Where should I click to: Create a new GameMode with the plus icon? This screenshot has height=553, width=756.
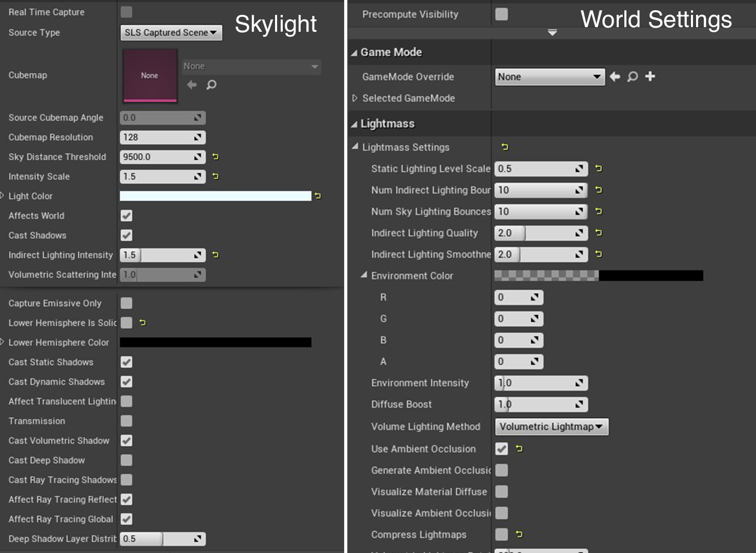(x=649, y=76)
